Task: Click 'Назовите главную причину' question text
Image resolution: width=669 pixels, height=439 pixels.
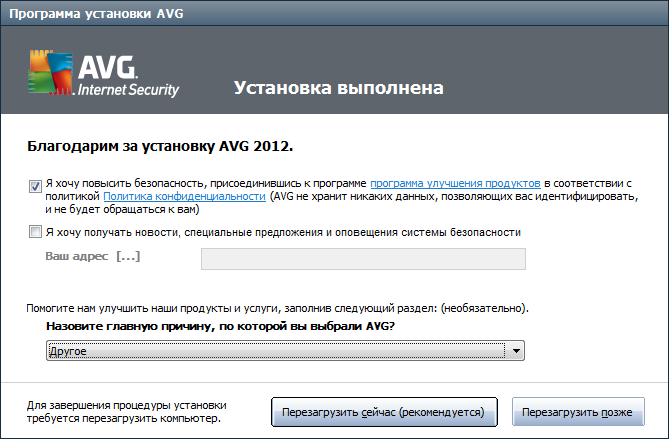Action: click(x=221, y=326)
